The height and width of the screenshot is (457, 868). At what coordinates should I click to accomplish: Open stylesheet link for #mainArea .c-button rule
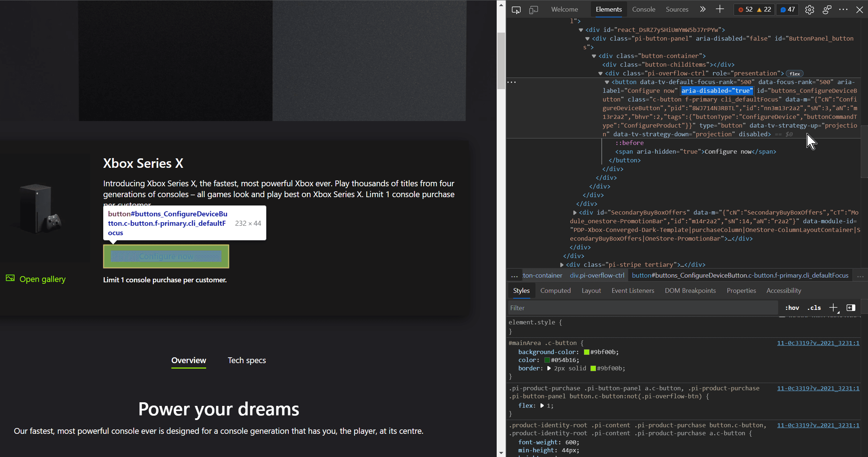[818, 343]
